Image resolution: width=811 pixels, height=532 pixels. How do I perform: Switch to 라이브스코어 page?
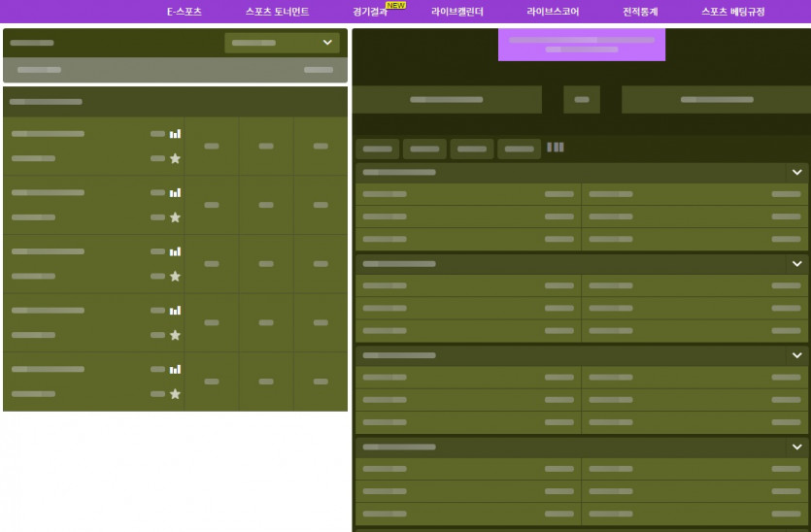click(553, 12)
